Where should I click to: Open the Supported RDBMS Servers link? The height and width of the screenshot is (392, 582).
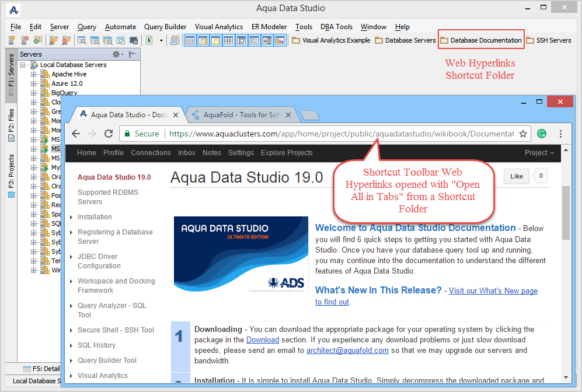pos(107,197)
